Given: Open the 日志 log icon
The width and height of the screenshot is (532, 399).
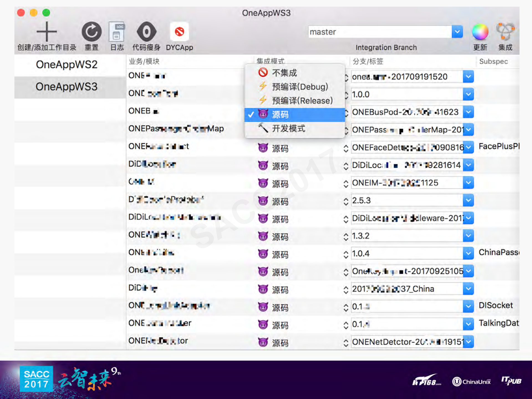Looking at the screenshot, I should tap(117, 32).
